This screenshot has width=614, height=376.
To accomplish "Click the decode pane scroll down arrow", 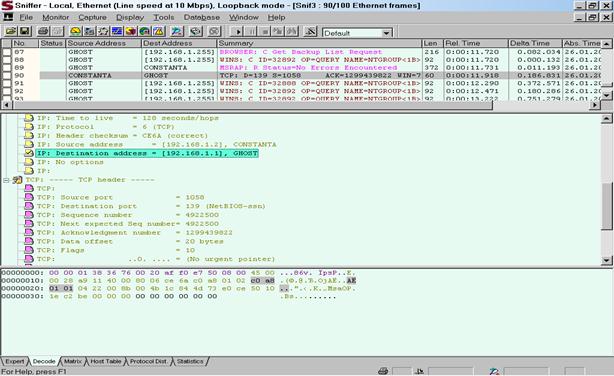I will [607, 260].
